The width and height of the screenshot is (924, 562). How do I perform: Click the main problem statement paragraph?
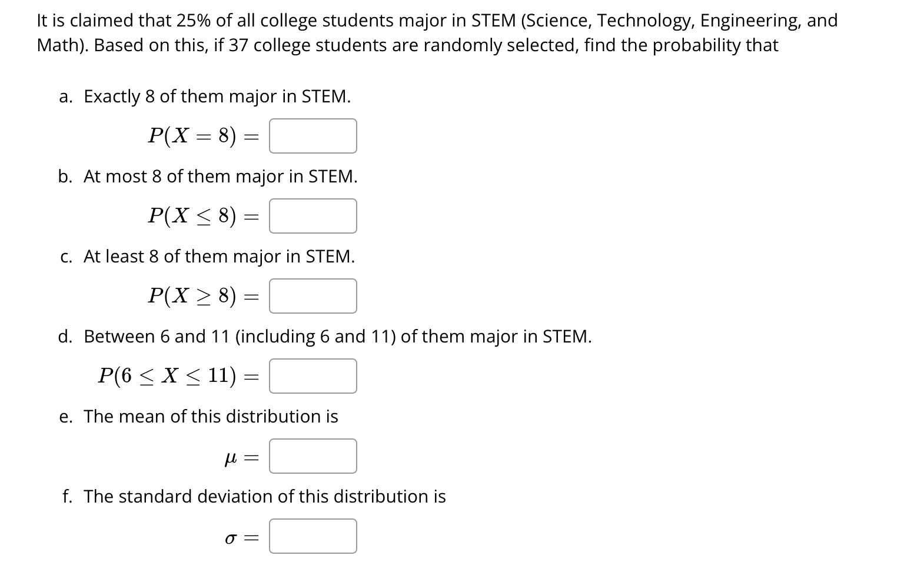point(436,32)
